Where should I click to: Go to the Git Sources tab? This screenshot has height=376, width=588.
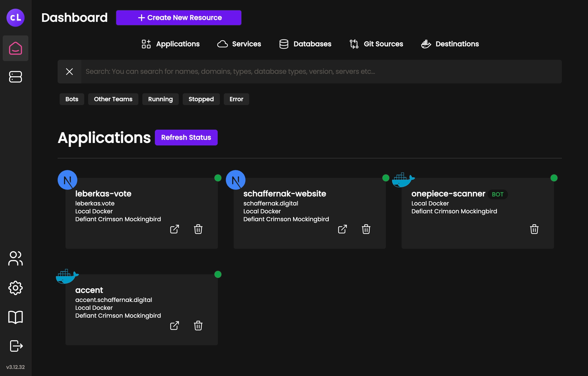(x=376, y=44)
